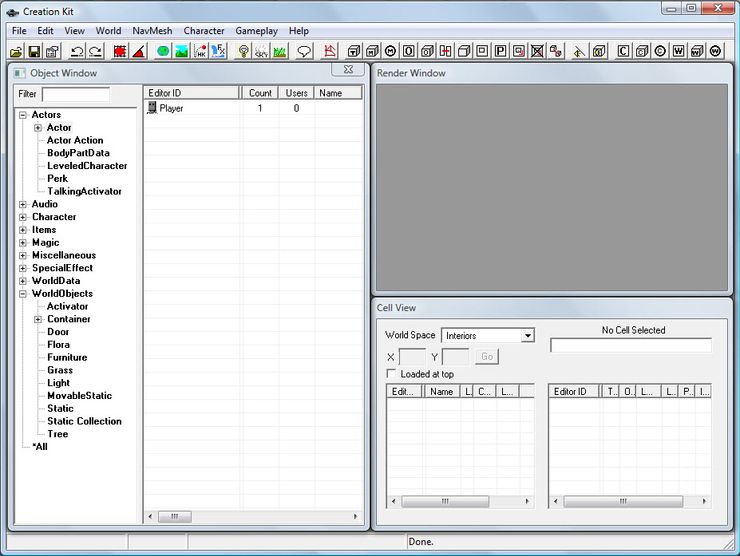The image size is (740, 556).
Task: Open the Gameplay menu
Action: 255,31
